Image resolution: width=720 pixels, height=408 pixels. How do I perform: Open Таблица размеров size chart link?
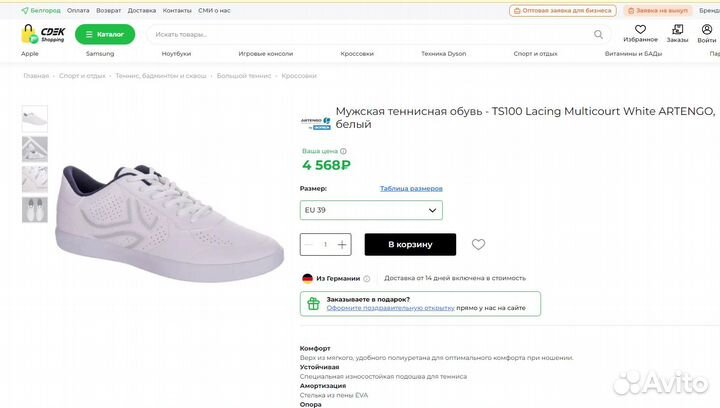point(411,188)
